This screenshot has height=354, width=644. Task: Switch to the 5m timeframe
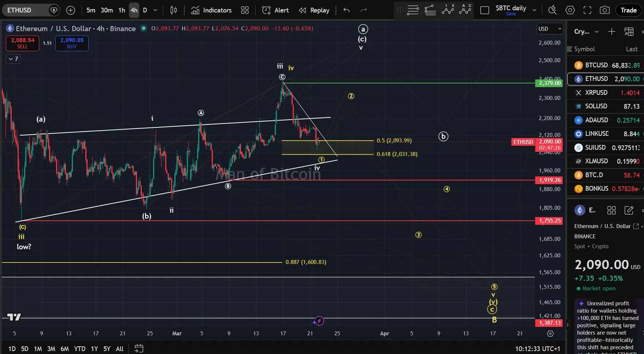91,10
